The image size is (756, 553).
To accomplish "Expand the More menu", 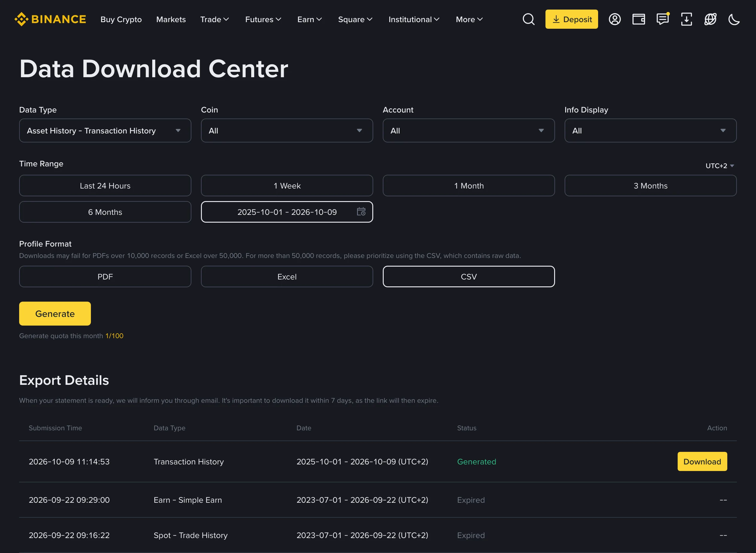I will [x=469, y=19].
